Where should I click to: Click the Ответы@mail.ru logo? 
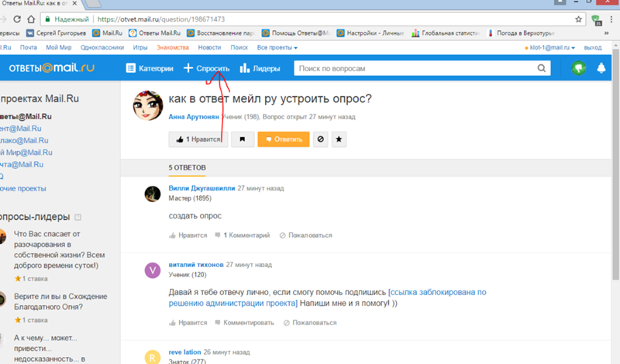point(51,68)
